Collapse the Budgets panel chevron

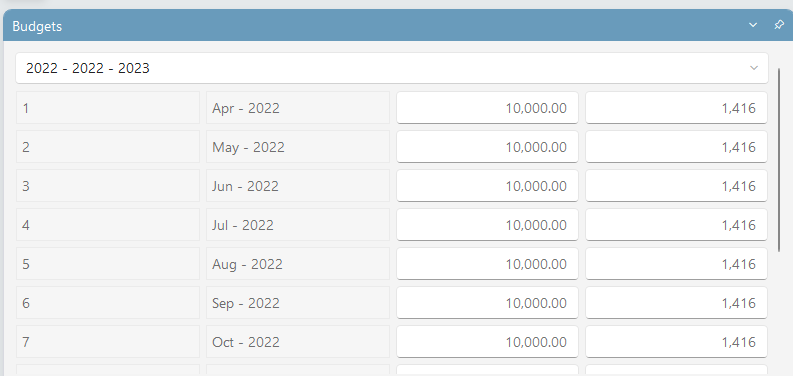(753, 25)
